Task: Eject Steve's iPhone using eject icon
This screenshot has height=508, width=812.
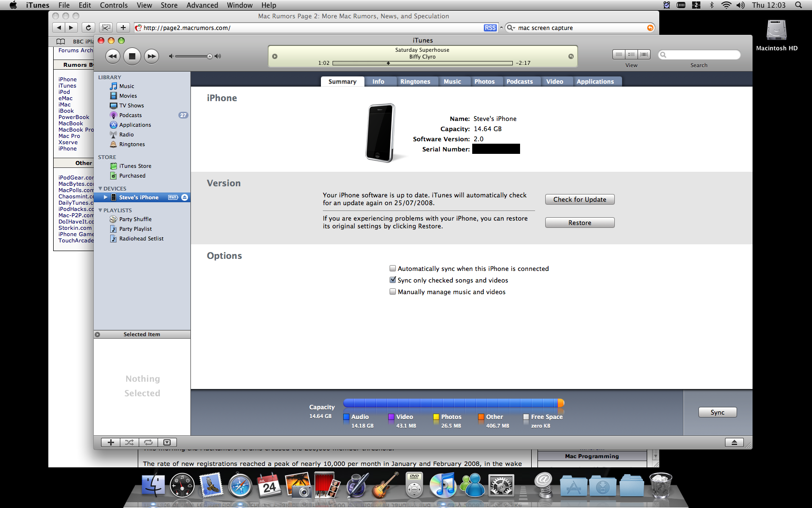Action: (185, 197)
